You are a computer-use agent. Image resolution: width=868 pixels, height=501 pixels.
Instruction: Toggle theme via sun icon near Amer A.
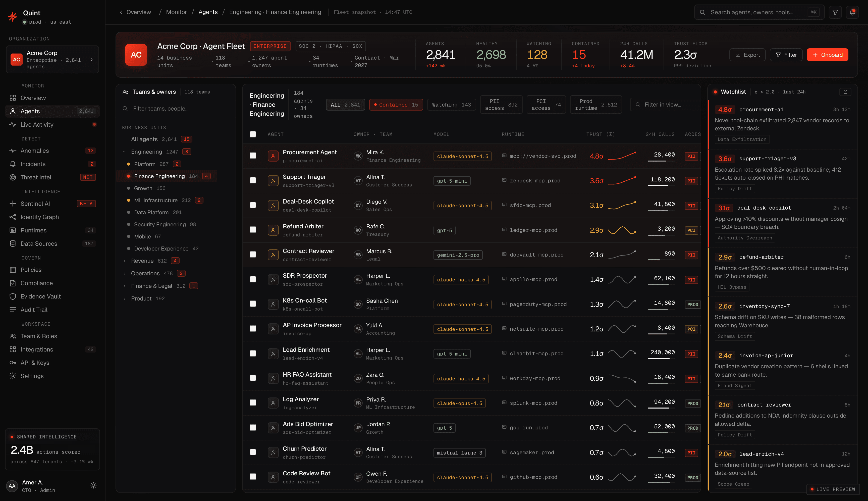point(93,485)
